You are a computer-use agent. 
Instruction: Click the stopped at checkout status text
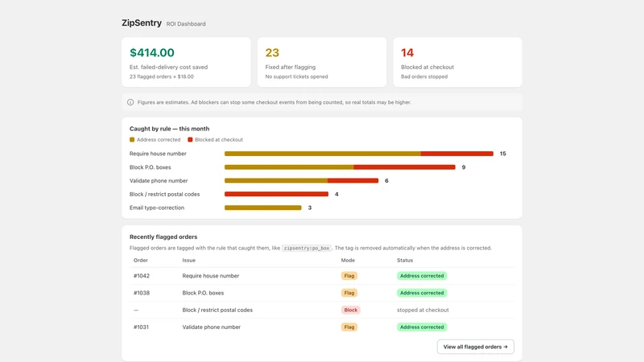point(423,310)
